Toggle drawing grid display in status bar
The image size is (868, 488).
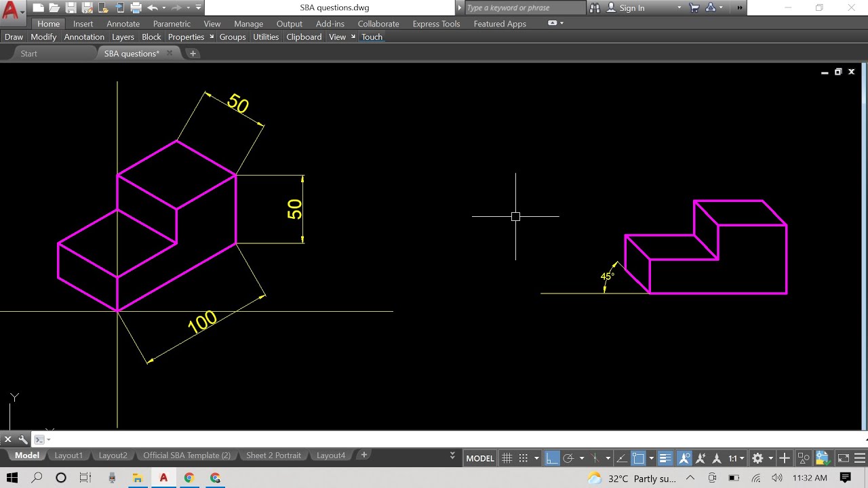pyautogui.click(x=507, y=458)
